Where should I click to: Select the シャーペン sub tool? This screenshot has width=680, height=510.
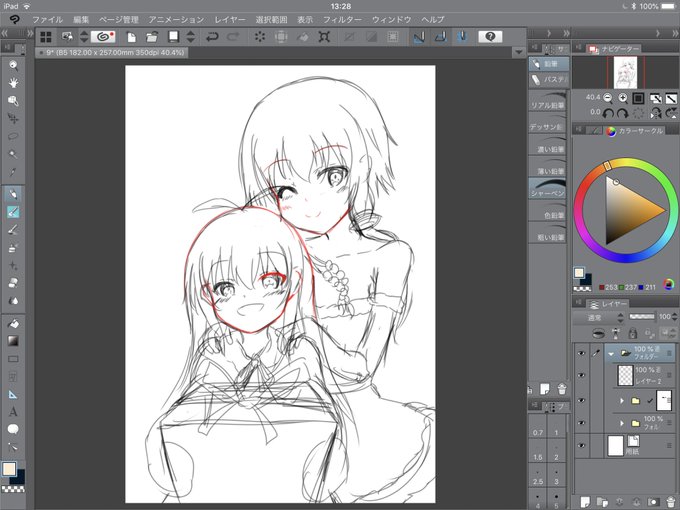547,189
